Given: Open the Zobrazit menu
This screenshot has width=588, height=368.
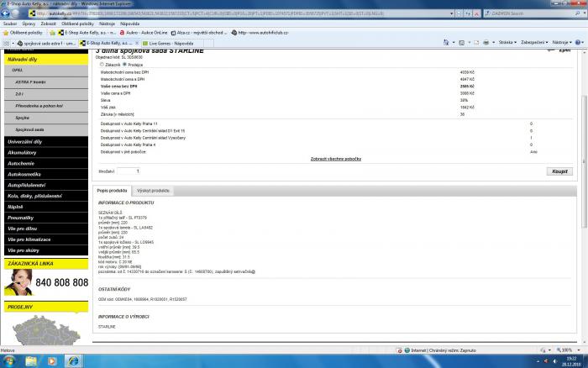Looking at the screenshot, I should [48, 24].
